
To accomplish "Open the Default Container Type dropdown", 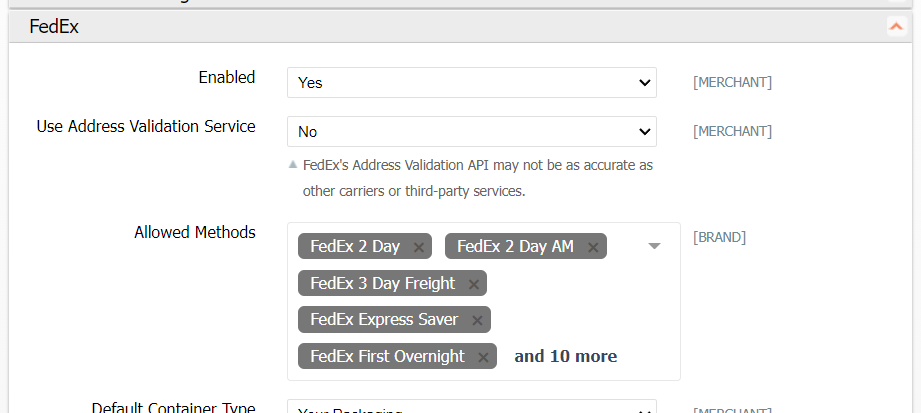I will (x=471, y=408).
